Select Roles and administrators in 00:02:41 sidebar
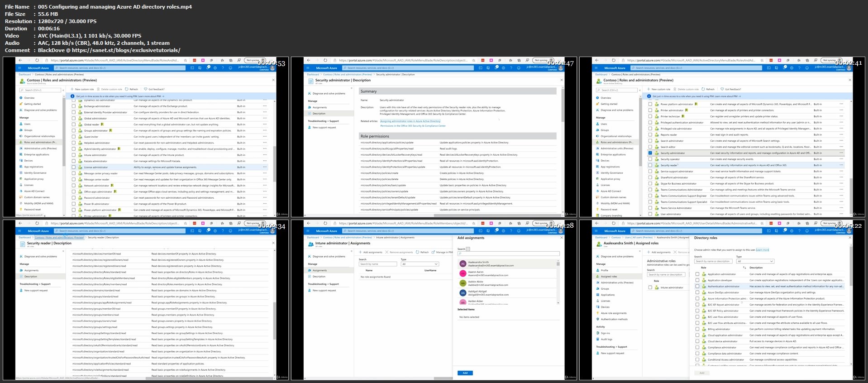This screenshot has width=868, height=383. [x=616, y=142]
